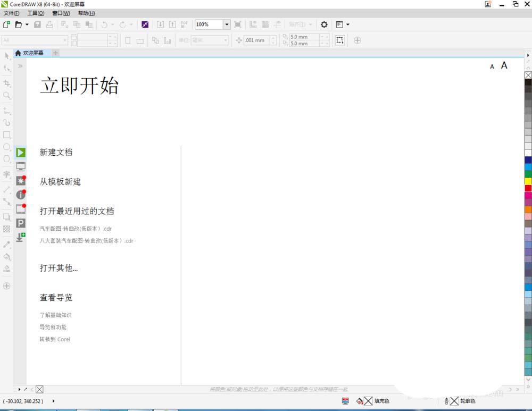Expand palette with bottom double chevron
The width and height of the screenshot is (532, 411).
[528, 387]
